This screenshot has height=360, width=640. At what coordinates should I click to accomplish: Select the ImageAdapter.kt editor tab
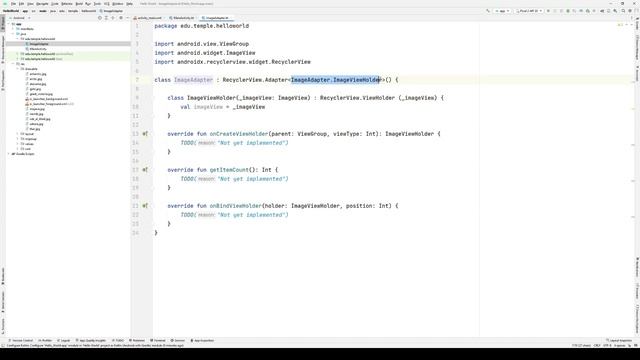click(x=216, y=18)
